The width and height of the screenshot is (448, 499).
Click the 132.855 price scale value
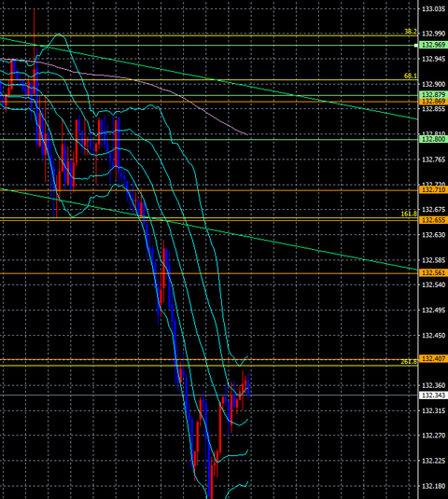[x=434, y=109]
